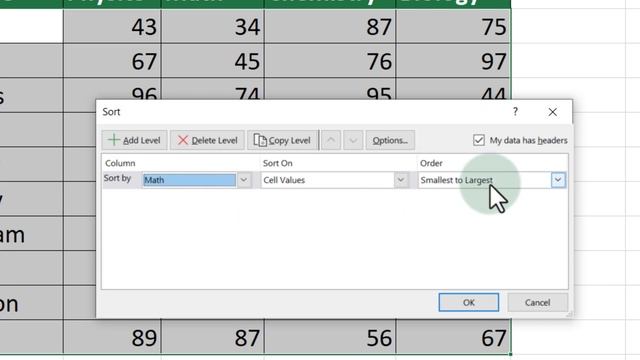640x360 pixels.
Task: Click the Smallest to Largest order field
Action: click(x=484, y=180)
